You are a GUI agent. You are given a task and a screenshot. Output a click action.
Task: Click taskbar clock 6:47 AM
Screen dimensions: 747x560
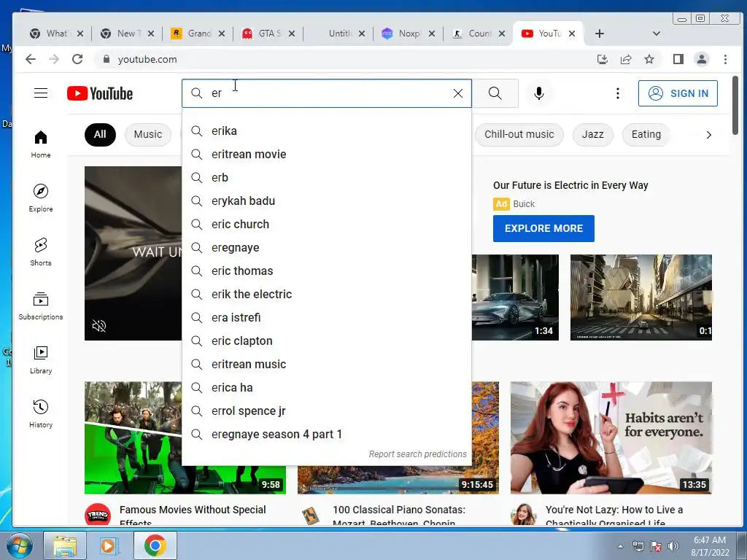click(710, 546)
